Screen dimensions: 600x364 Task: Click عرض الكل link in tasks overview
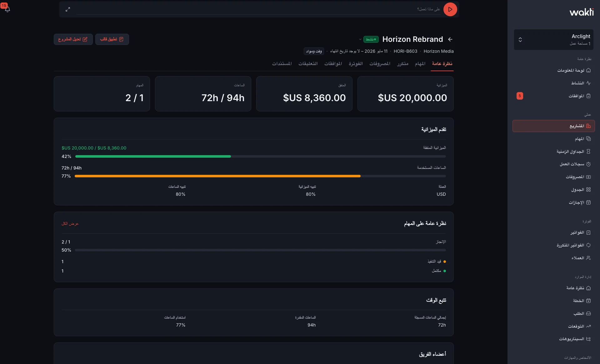click(x=70, y=224)
